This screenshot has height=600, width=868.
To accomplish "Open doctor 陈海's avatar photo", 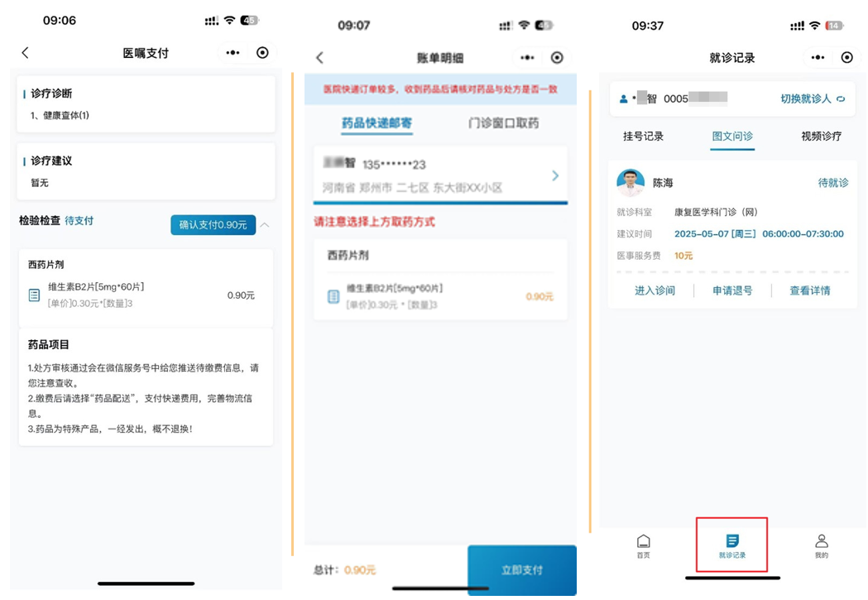I will (x=631, y=183).
